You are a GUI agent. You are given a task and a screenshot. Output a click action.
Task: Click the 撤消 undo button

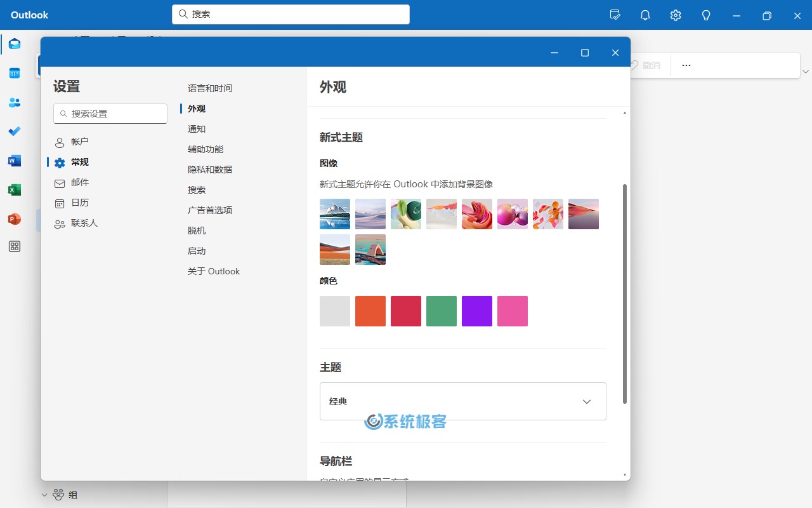point(645,65)
